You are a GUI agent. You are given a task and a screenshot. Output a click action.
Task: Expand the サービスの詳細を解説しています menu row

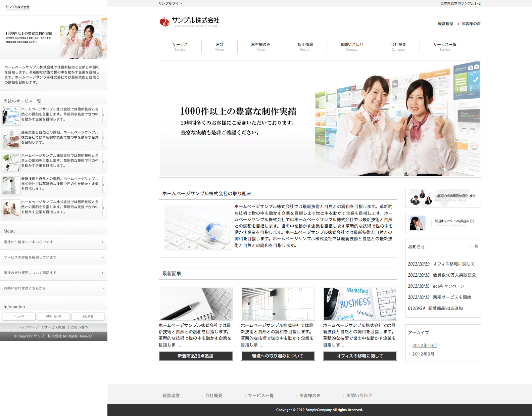pos(54,258)
